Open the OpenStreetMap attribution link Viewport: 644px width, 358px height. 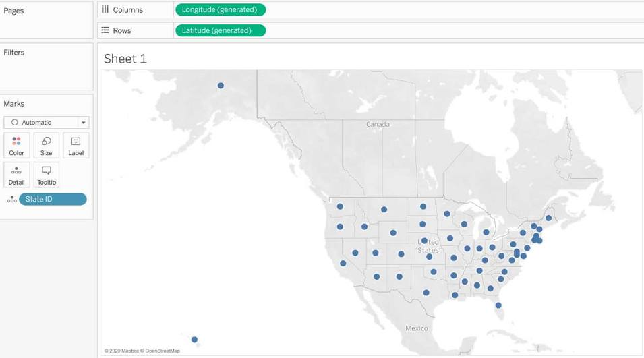pos(163,351)
